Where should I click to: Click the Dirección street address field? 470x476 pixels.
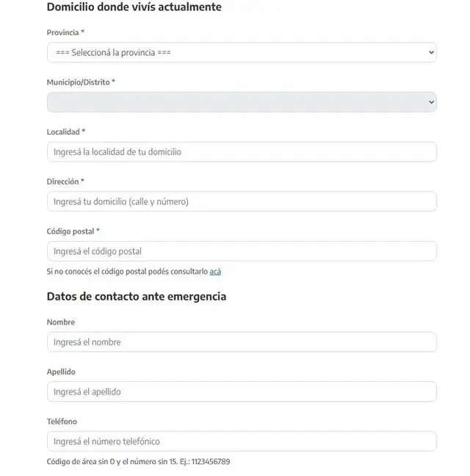tap(242, 201)
